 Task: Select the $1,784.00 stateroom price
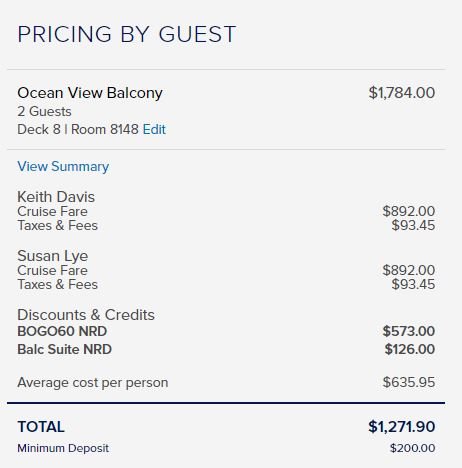402,93
